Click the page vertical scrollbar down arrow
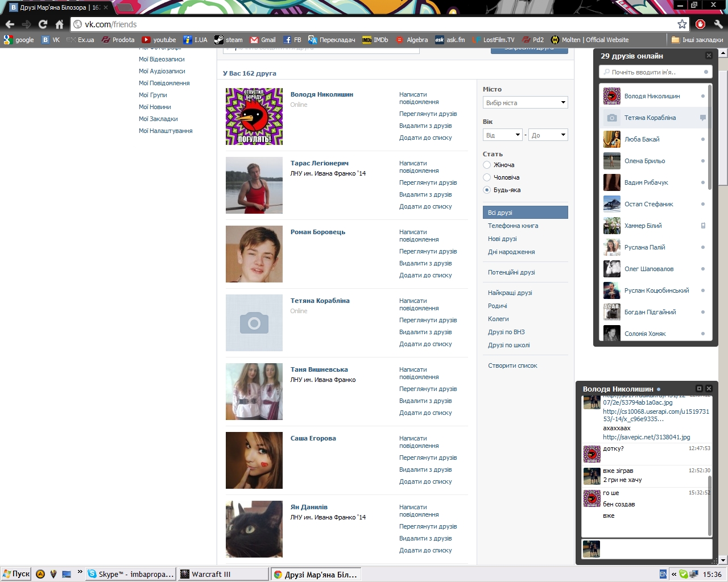This screenshot has width=728, height=582. (x=723, y=560)
